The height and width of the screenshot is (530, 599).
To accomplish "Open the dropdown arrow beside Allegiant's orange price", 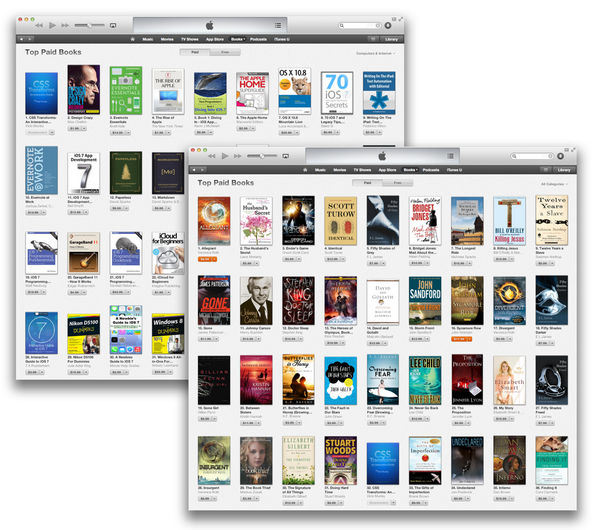I will pos(214,259).
